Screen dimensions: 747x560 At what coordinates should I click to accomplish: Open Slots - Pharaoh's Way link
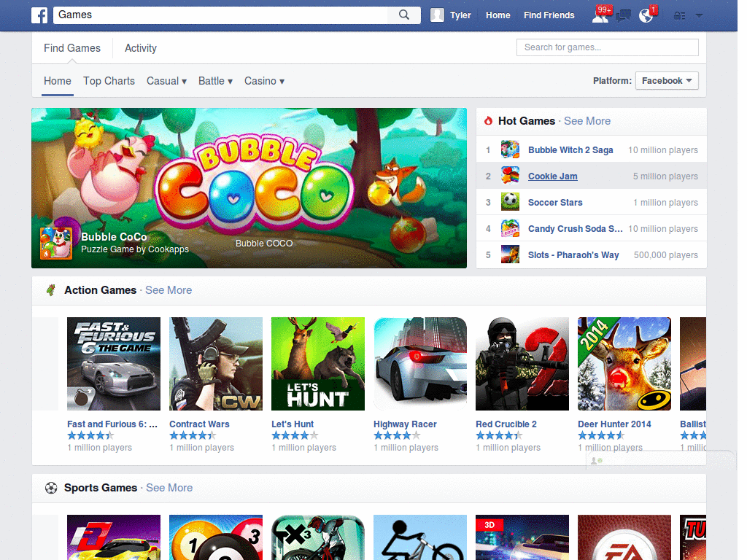573,254
